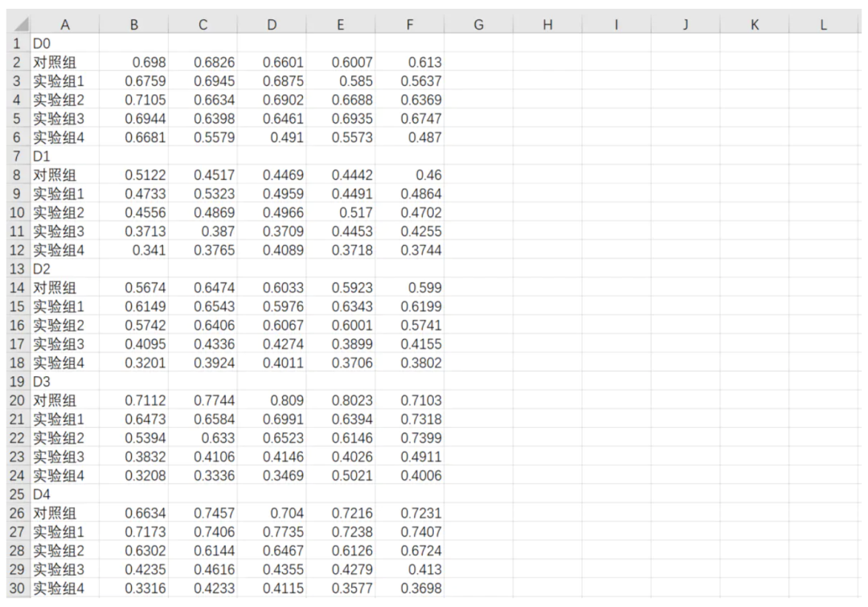Click the select-all corner triangle

pos(21,24)
